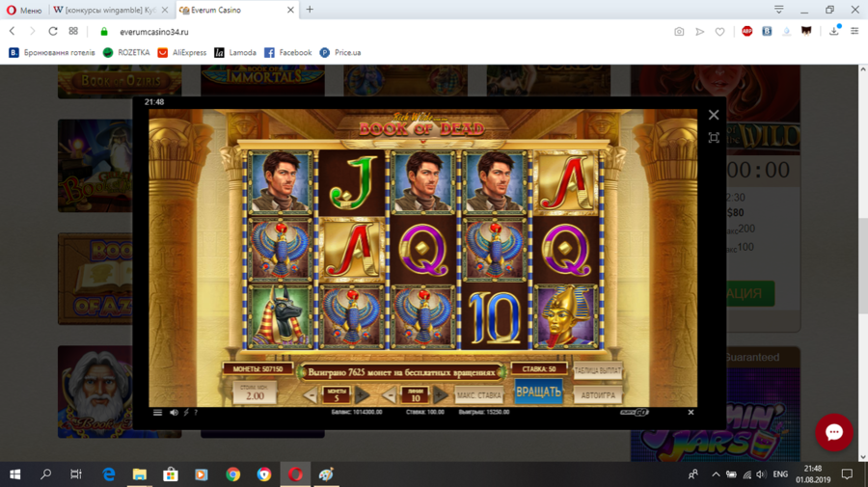Open the red live chat bubble
The image size is (868, 487).
[x=833, y=432]
